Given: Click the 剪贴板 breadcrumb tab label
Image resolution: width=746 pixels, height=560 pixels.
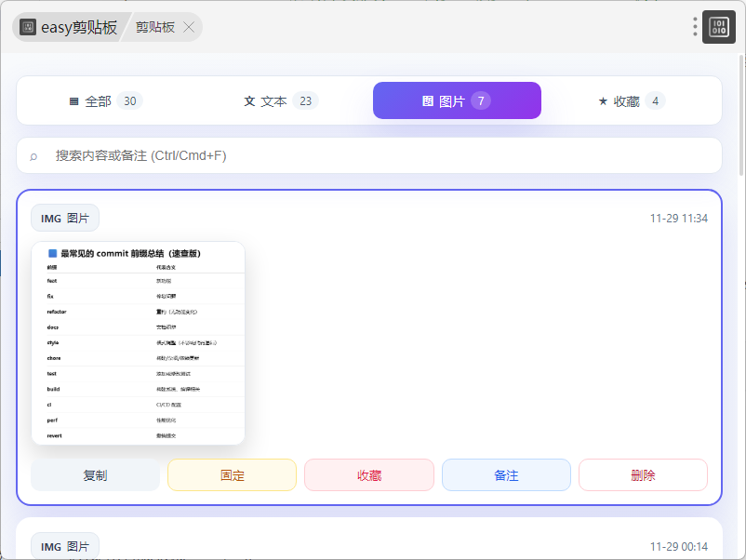Looking at the screenshot, I should [x=155, y=27].
